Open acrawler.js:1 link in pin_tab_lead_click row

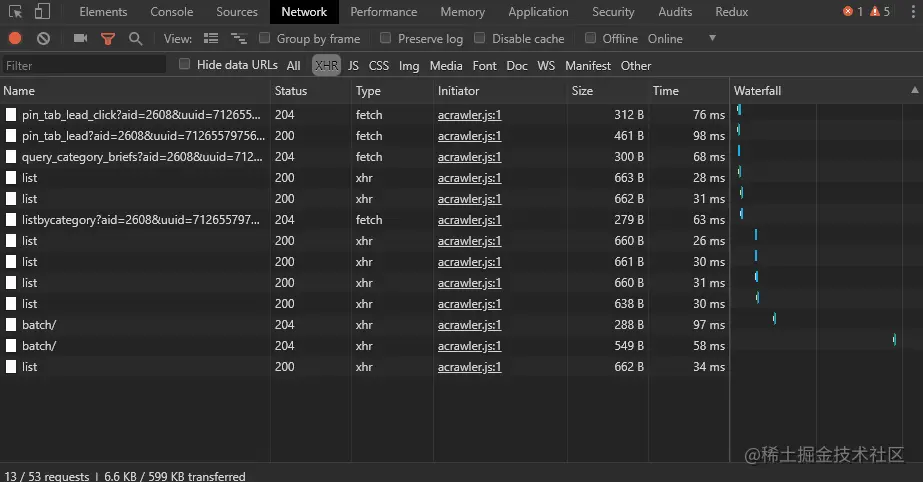(469, 115)
